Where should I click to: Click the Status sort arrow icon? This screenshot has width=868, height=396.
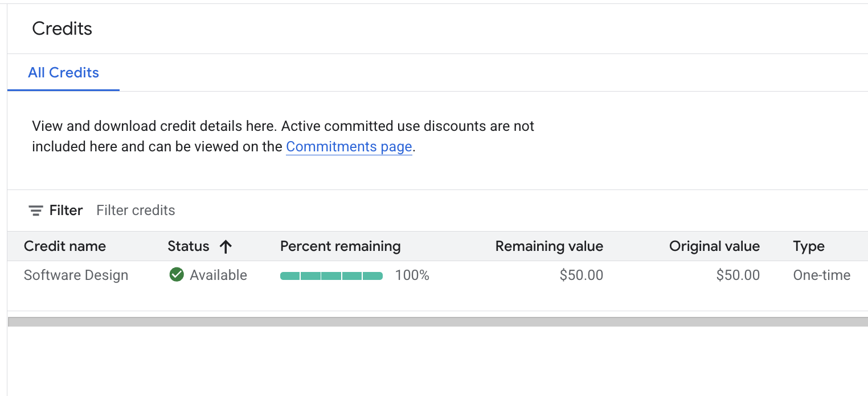coord(226,246)
